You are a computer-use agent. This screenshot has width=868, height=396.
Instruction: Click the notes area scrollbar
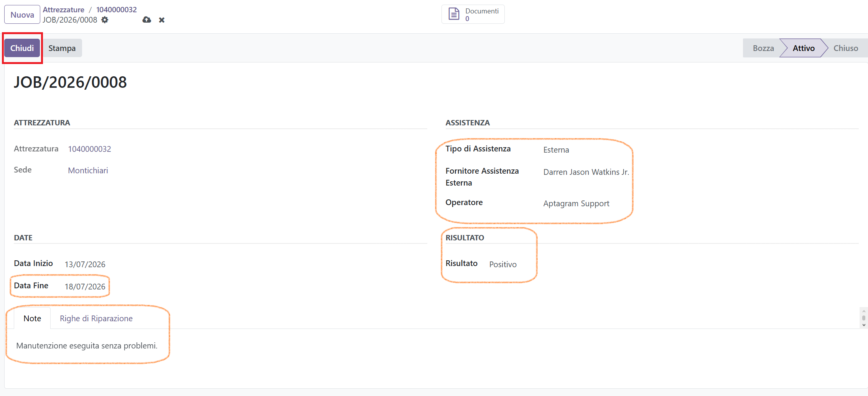(x=864, y=318)
